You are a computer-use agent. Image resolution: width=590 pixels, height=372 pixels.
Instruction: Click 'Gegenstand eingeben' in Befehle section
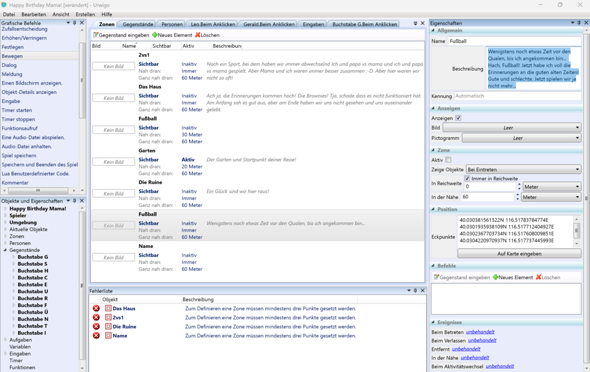pyautogui.click(x=462, y=277)
